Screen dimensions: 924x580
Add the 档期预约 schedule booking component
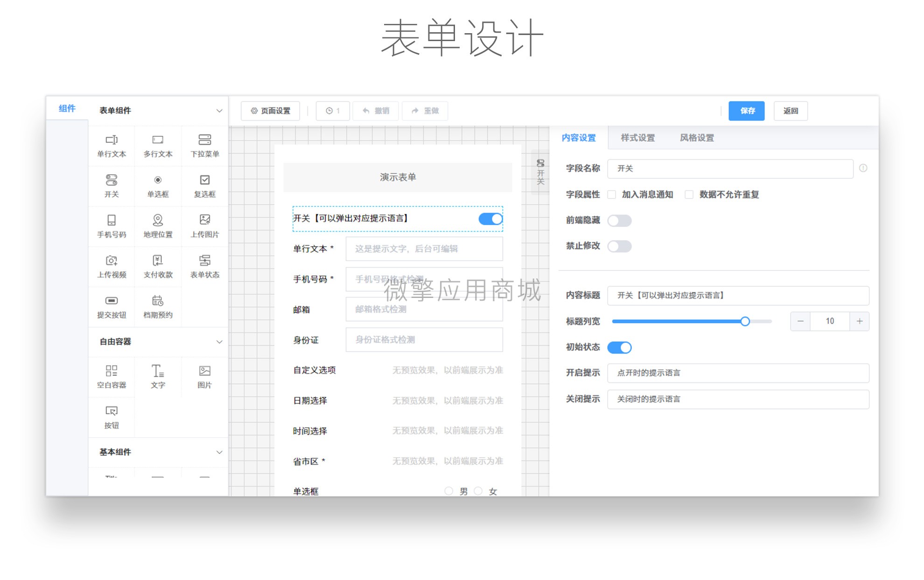[x=158, y=307]
